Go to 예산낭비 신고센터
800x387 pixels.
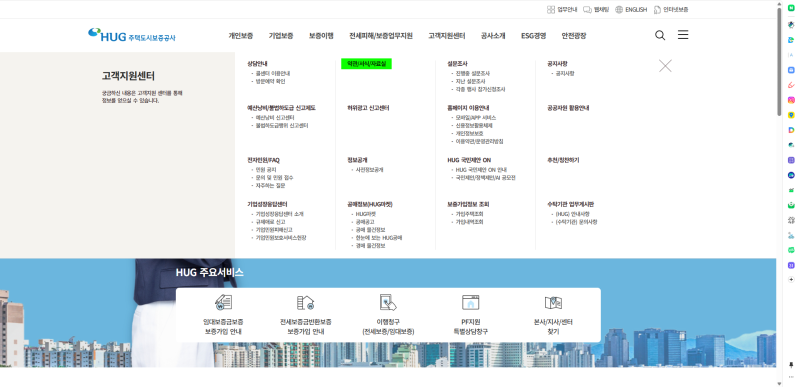(x=275, y=118)
